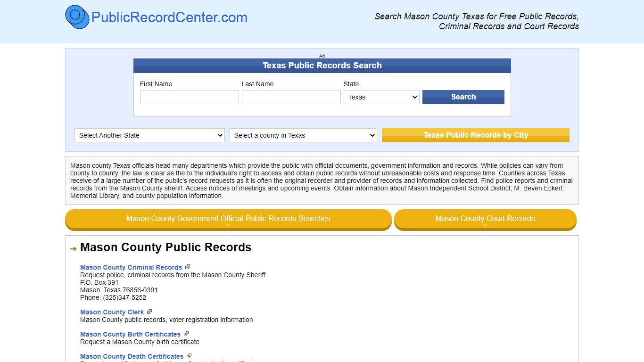
Task: Click the external link icon beside County Clerk
Action: point(149,312)
